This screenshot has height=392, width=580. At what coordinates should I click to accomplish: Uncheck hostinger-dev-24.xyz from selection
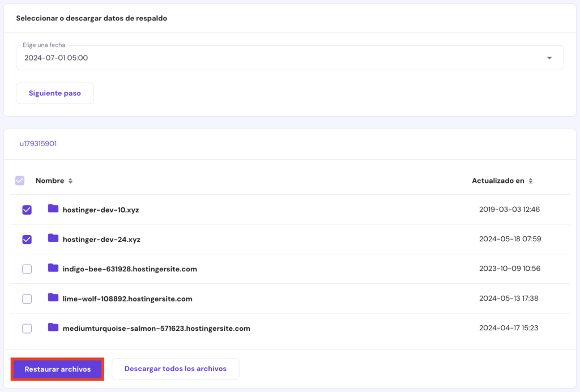click(x=27, y=239)
